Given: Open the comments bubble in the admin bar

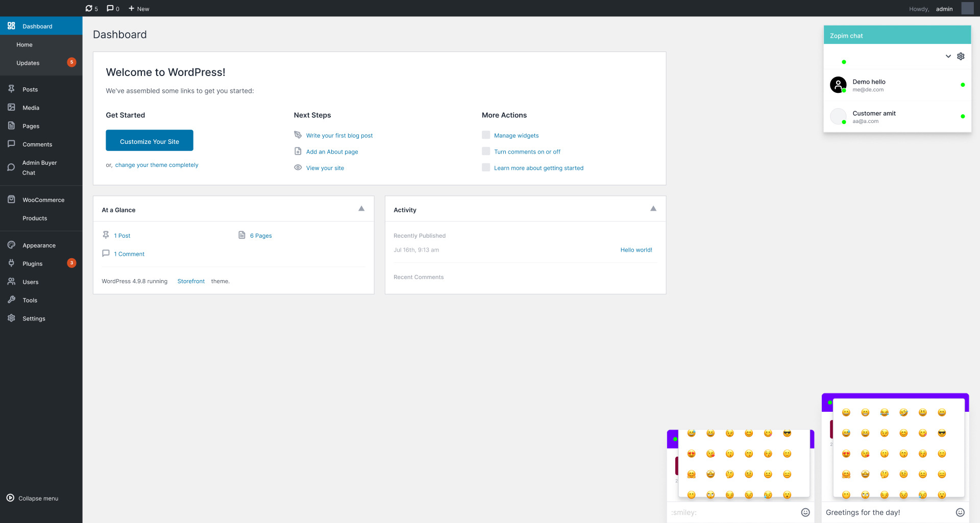Looking at the screenshot, I should pos(109,8).
